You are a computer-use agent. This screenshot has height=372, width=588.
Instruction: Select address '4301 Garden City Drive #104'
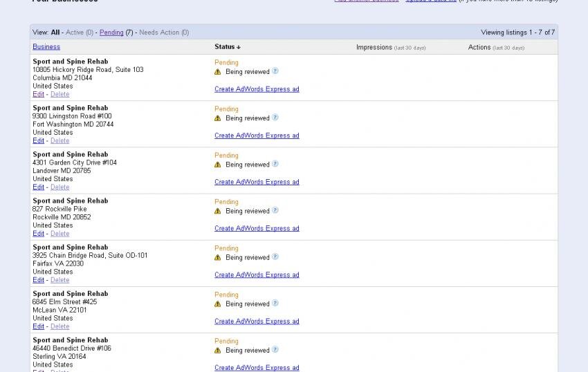pyautogui.click(x=75, y=162)
